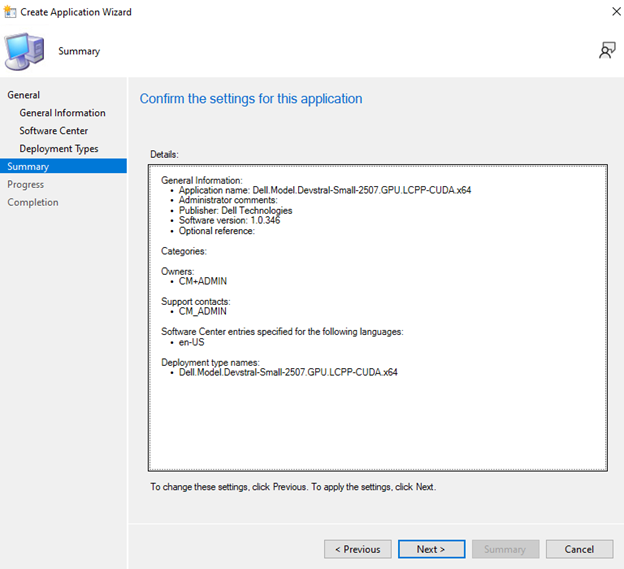Click the Optional reference line

pos(216,231)
